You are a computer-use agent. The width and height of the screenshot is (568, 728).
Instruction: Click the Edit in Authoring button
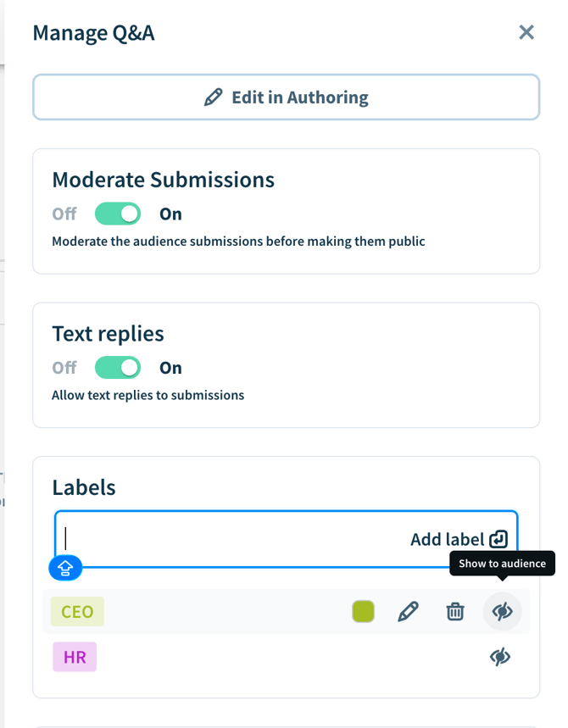286,97
